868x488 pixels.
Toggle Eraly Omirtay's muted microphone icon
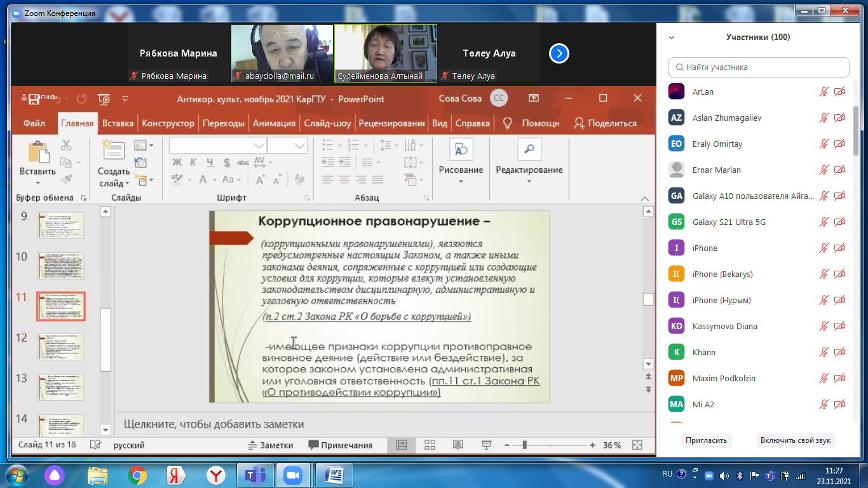[824, 144]
